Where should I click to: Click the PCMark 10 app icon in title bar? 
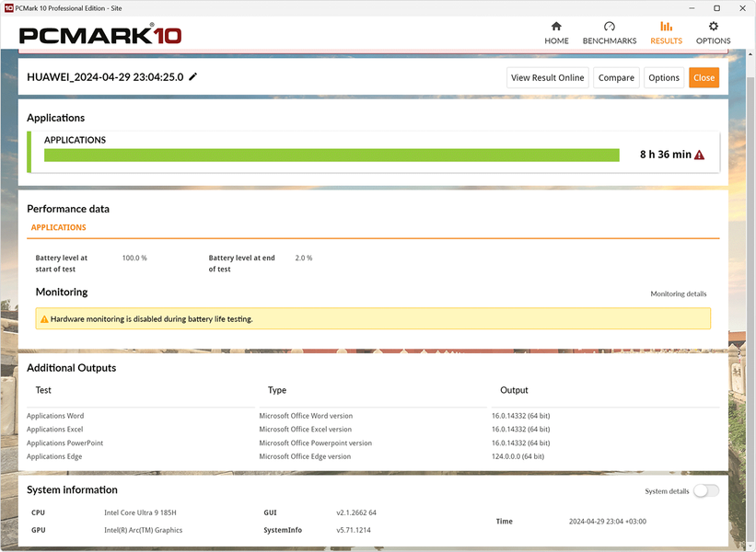(x=8, y=8)
